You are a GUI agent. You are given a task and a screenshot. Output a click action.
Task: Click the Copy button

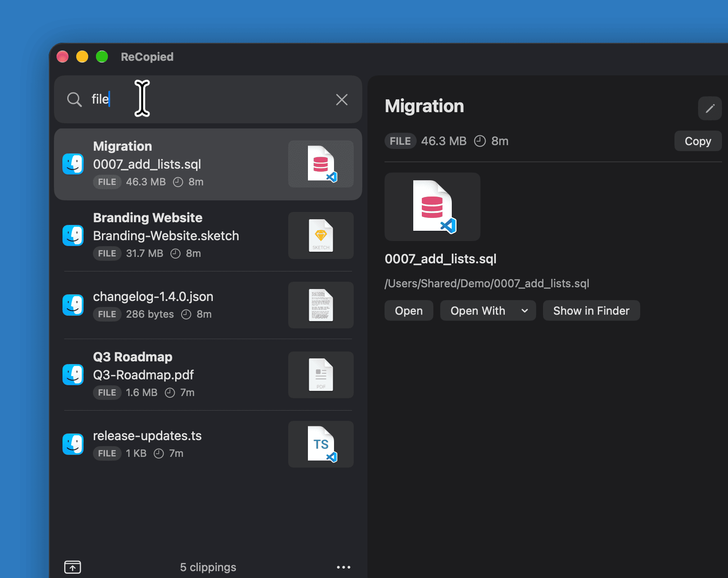pos(698,141)
